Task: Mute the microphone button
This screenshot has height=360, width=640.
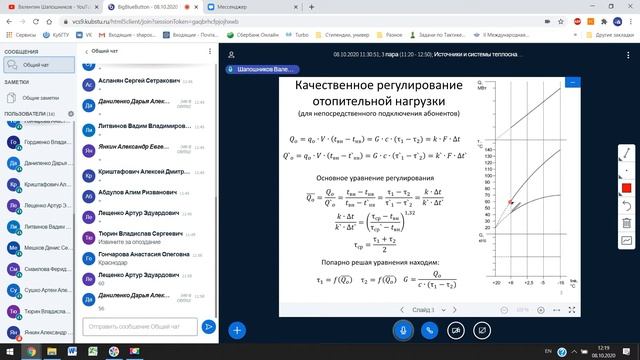Action: 403,330
